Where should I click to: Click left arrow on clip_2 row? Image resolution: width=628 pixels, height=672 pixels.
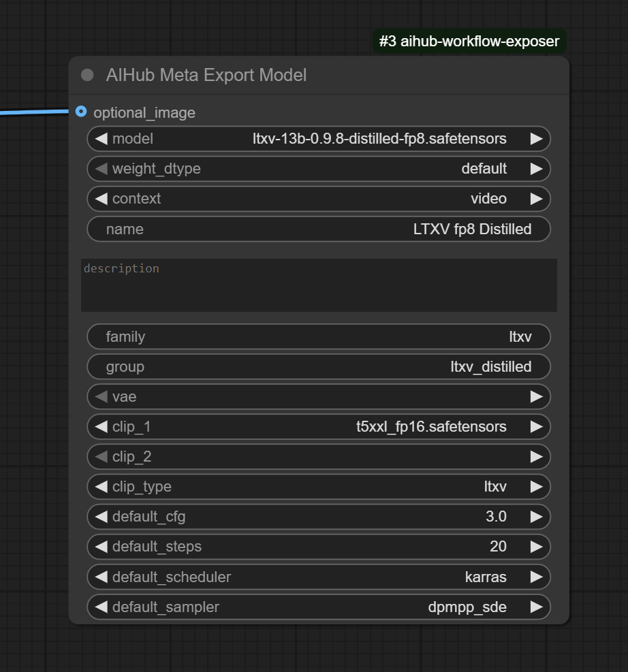(101, 457)
